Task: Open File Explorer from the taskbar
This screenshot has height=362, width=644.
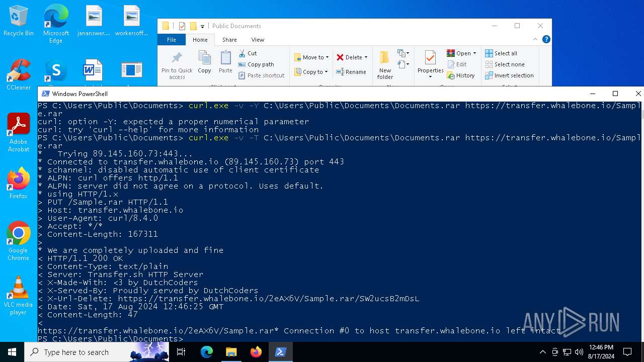Action: (231, 352)
